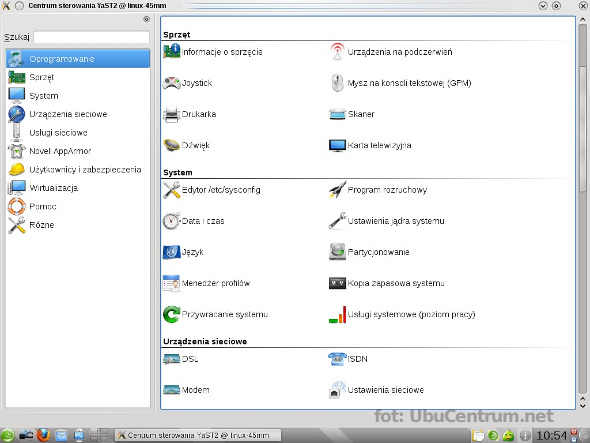Screen dimensions: 590x443
Task: Open the virtual desktop pager
Action: point(99,435)
